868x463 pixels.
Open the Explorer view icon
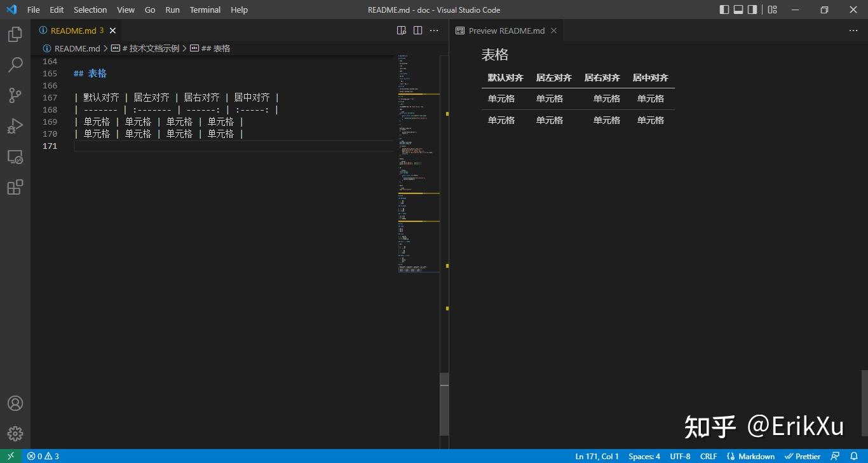pos(15,34)
